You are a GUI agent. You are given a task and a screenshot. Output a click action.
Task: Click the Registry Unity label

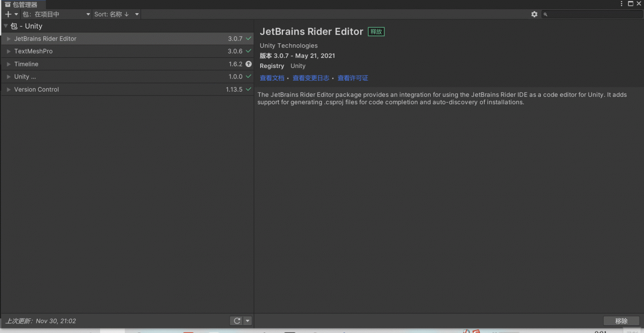click(283, 66)
